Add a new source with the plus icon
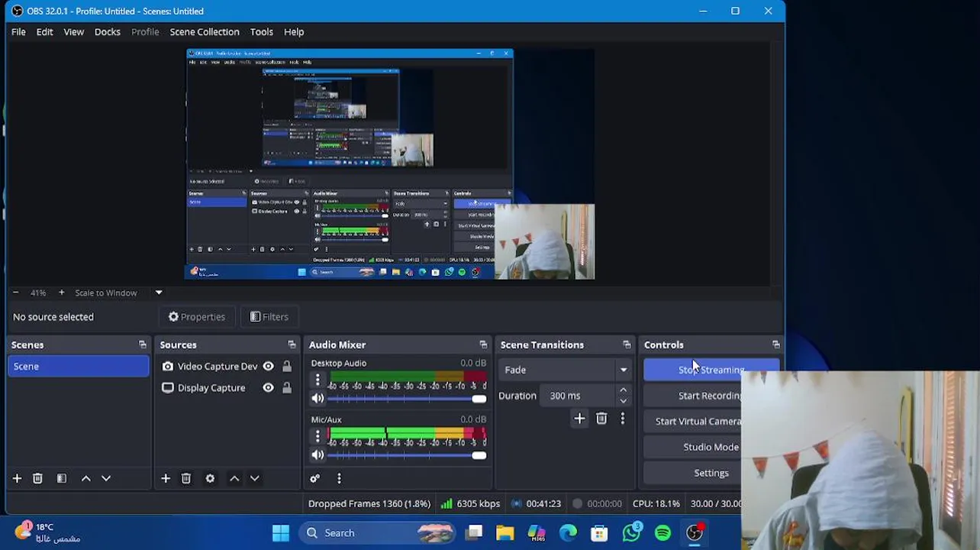The image size is (980, 550). [166, 478]
